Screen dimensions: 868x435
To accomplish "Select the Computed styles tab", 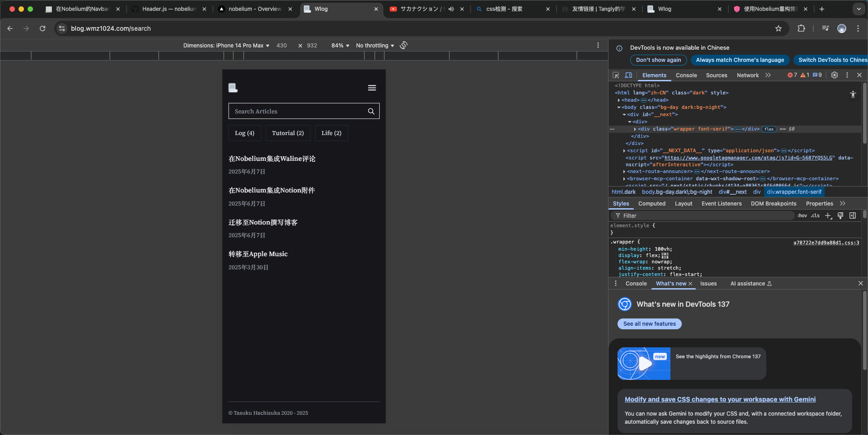I will (651, 204).
